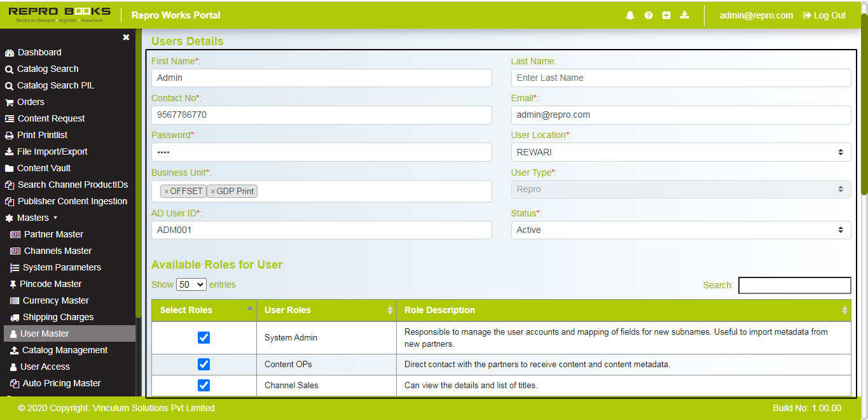Remove the OFFSET business unit tag

(166, 190)
